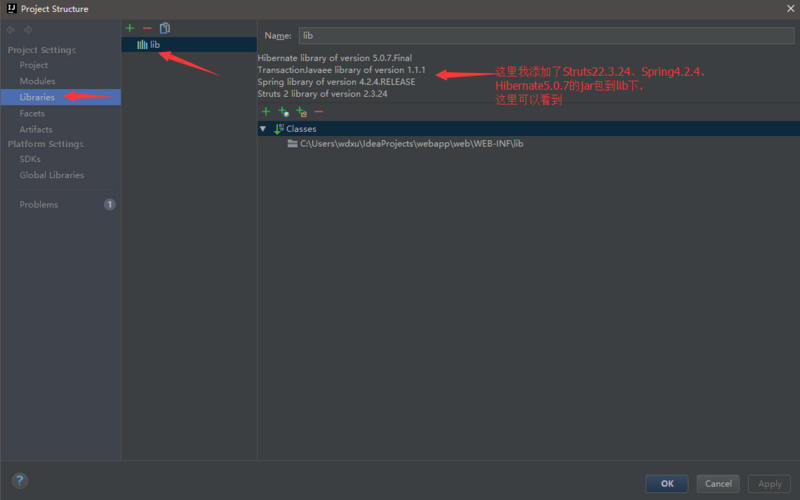This screenshot has height=500, width=800.
Task: Click the add classes green plus icon
Action: click(265, 112)
